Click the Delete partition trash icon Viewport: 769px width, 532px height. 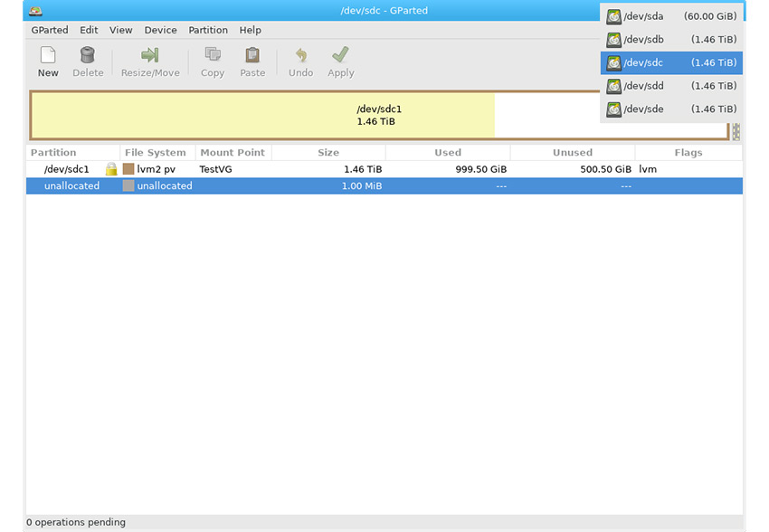88,56
